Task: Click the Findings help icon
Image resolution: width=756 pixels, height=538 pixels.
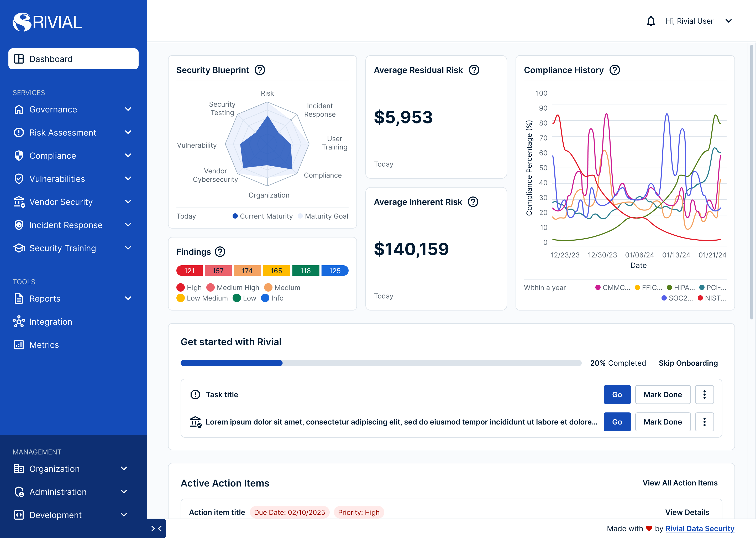Action: click(220, 252)
